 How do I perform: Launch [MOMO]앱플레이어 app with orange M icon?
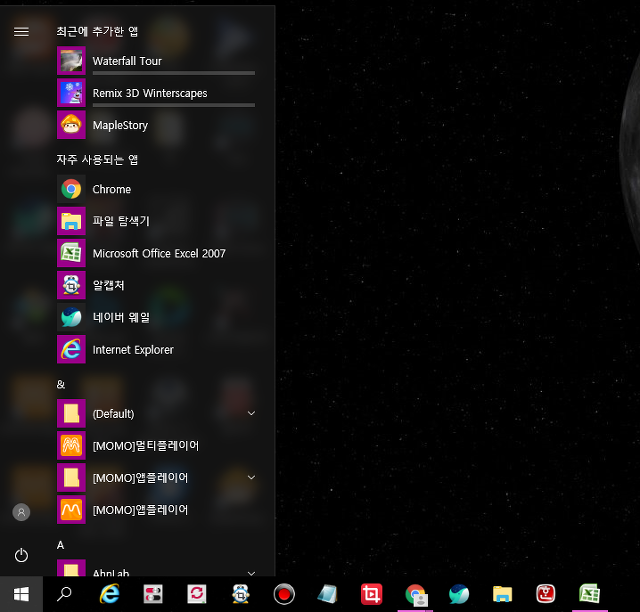point(71,510)
